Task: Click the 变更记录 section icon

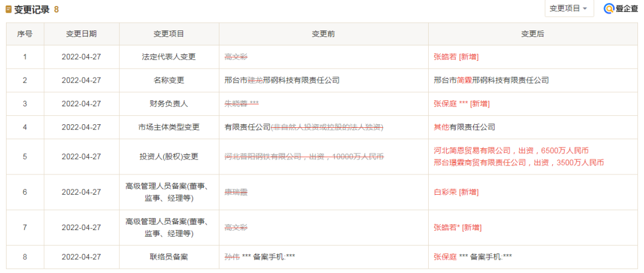Action: click(8, 10)
